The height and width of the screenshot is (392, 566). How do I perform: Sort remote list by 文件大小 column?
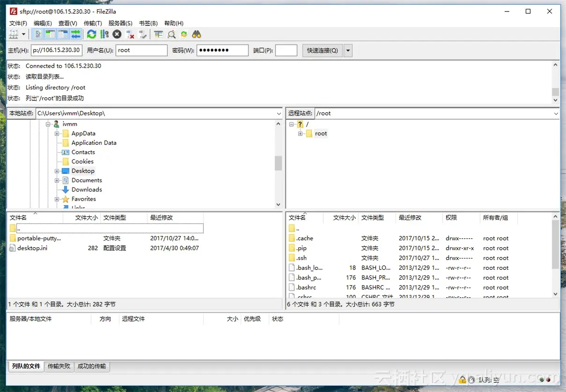point(341,218)
